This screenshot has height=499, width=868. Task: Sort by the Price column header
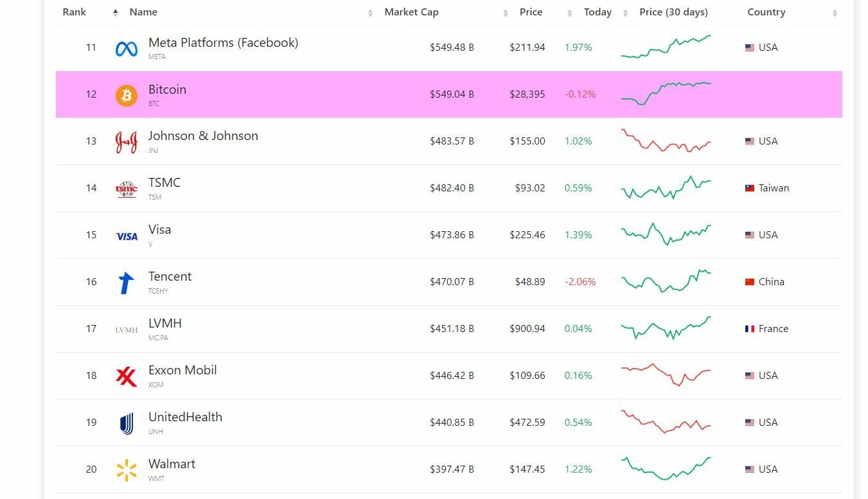tap(531, 12)
